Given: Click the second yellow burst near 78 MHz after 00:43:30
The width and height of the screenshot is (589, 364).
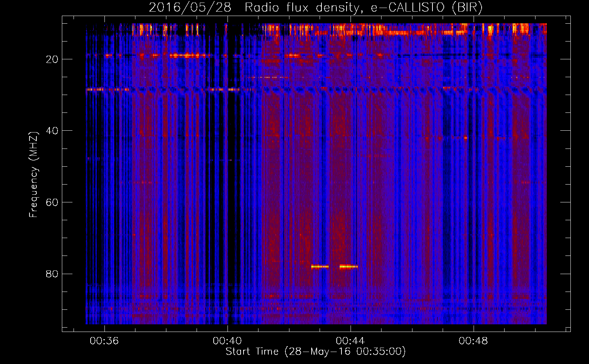Looking at the screenshot, I should 348,266.
